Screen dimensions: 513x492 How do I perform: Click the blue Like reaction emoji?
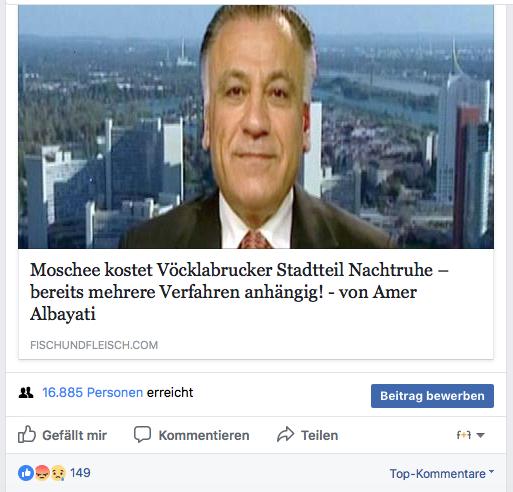[26, 473]
